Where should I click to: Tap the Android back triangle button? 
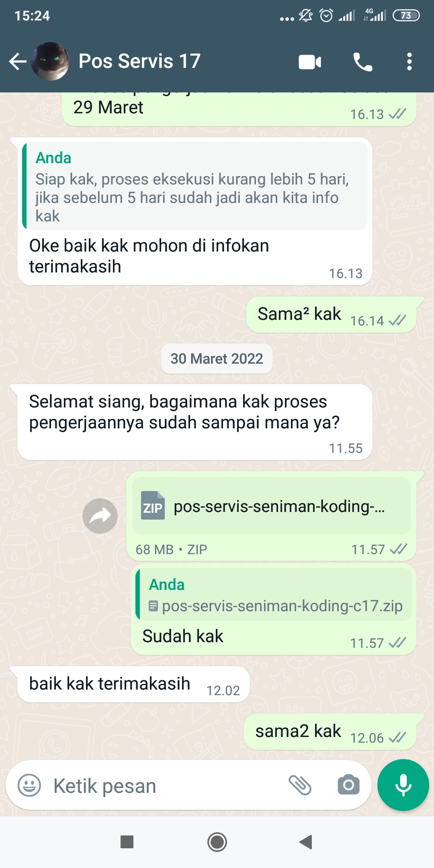pyautogui.click(x=306, y=842)
